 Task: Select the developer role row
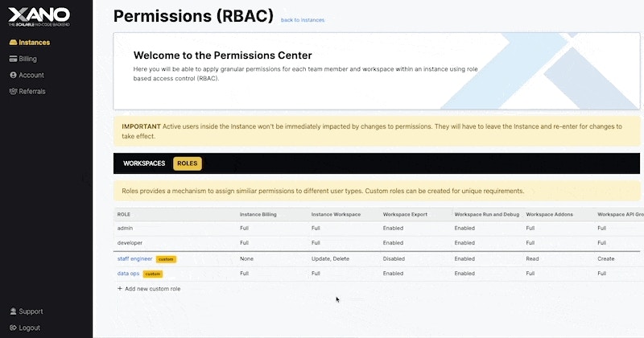[x=378, y=243]
